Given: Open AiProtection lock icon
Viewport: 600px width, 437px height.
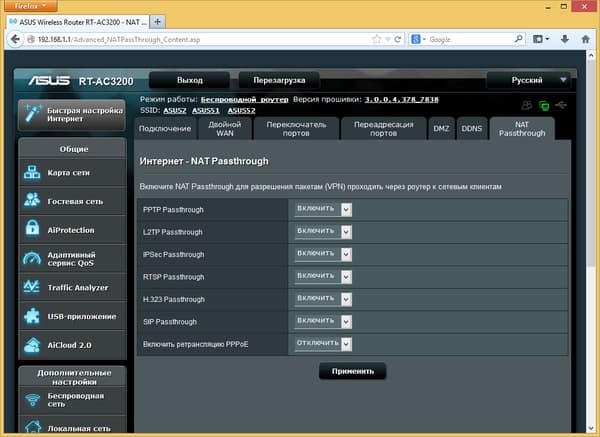Looking at the screenshot, I should coord(32,228).
